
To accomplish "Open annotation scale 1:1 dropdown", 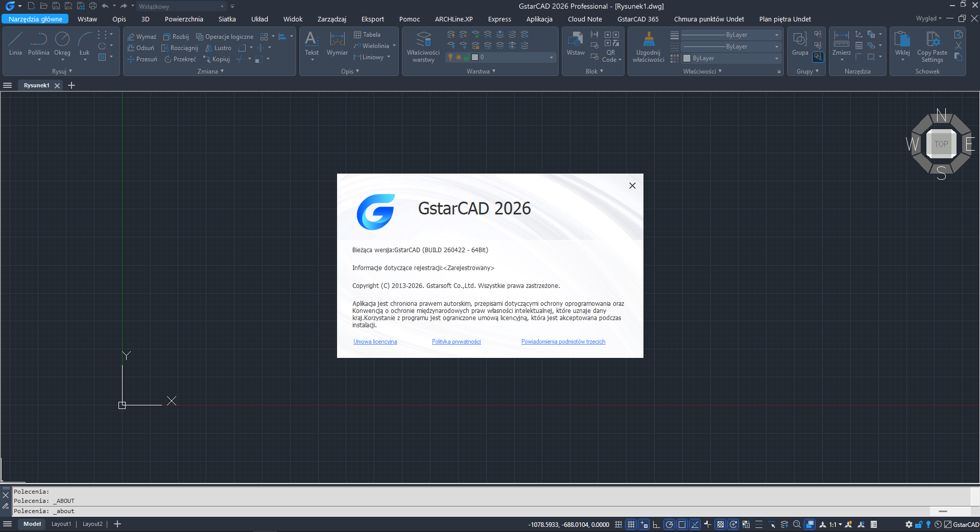I will [835, 524].
